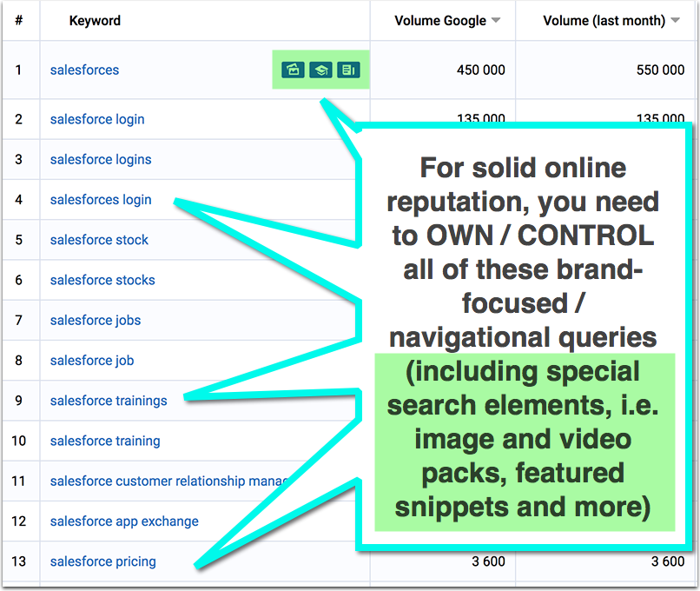Image resolution: width=700 pixels, height=591 pixels.
Task: Open the 'salesforces' keyword link
Action: tap(84, 70)
